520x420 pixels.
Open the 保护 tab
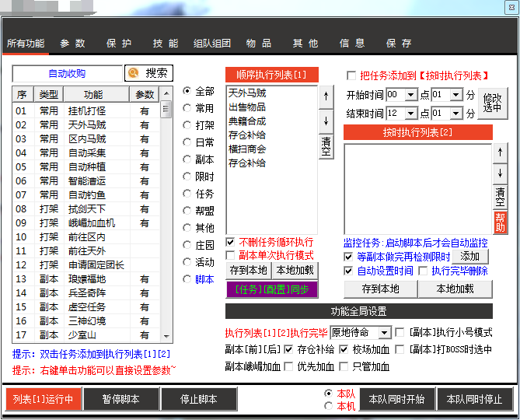pyautogui.click(x=119, y=44)
